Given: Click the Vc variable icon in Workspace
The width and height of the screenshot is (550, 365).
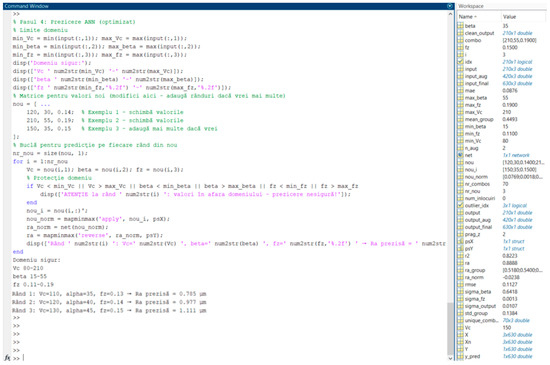Looking at the screenshot, I should (460, 327).
